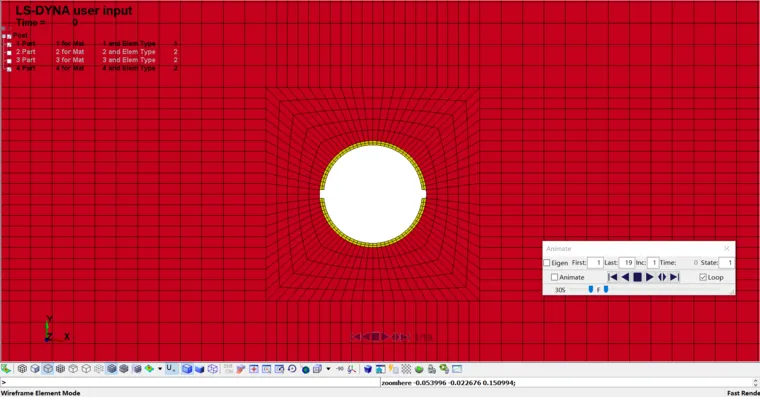Click the colorful fringe contour icon

coord(149,369)
